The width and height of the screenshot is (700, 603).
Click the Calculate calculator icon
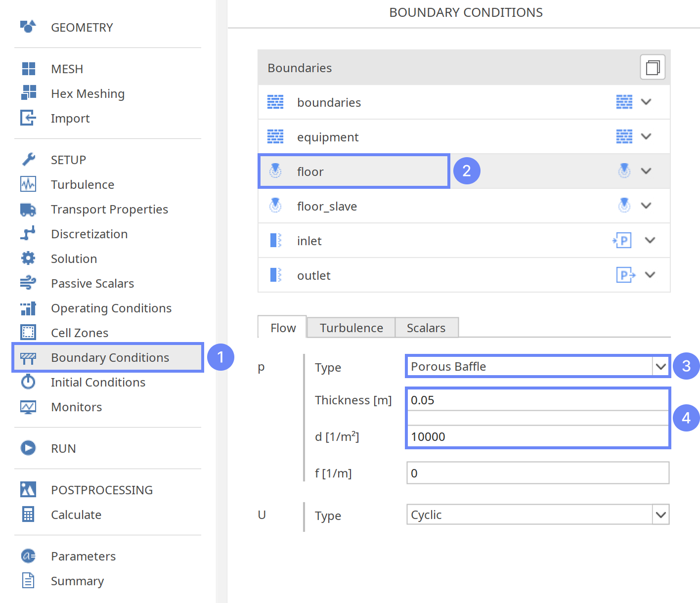[x=28, y=515]
